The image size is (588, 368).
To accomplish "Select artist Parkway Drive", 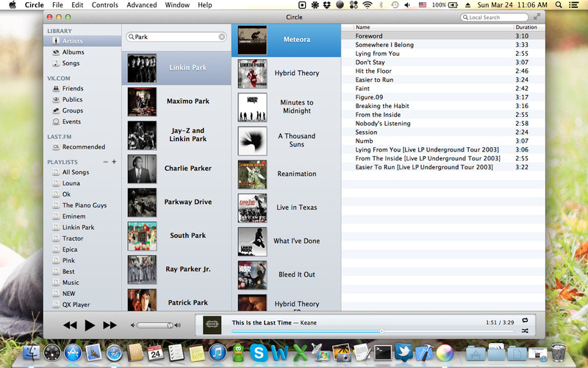I will tap(176, 202).
